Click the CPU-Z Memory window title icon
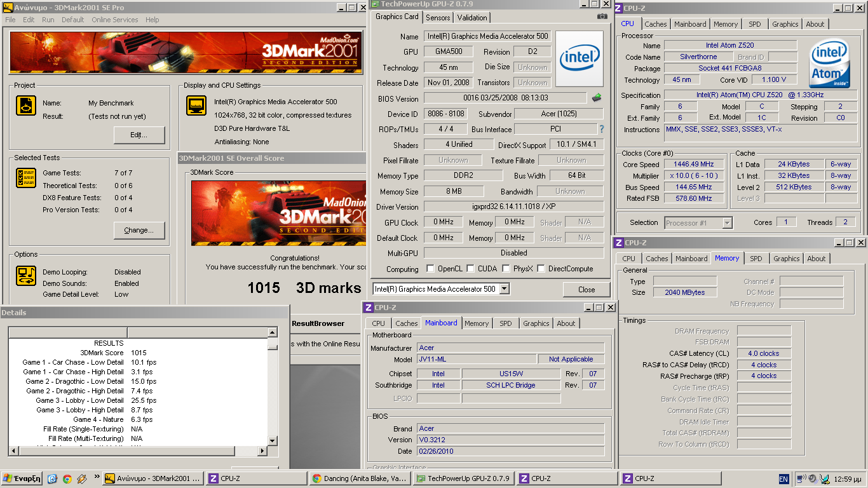This screenshot has width=868, height=488. point(618,243)
